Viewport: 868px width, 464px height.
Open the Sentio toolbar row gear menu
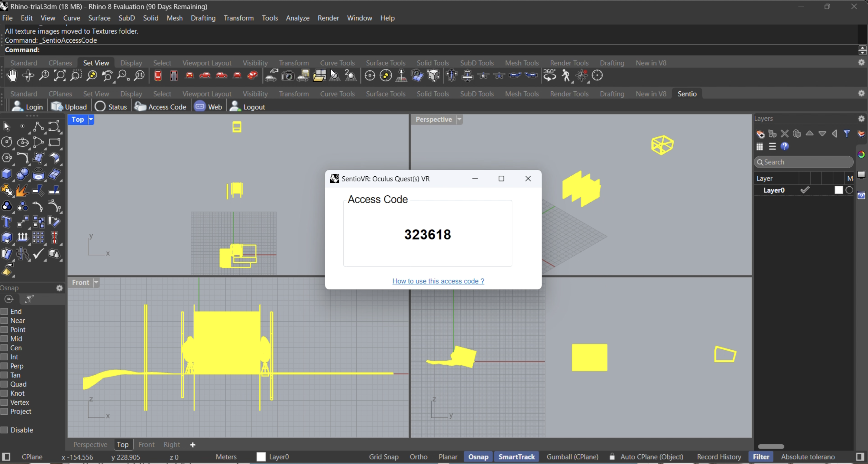click(861, 93)
